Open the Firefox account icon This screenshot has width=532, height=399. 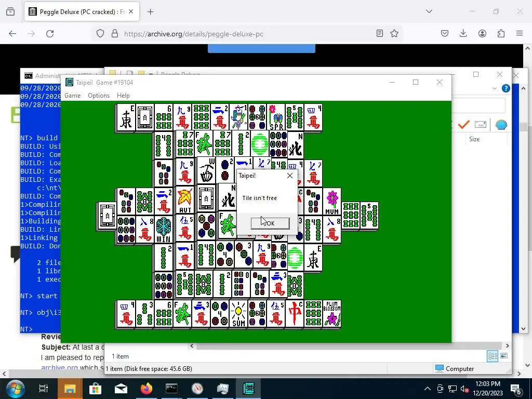pyautogui.click(x=482, y=34)
